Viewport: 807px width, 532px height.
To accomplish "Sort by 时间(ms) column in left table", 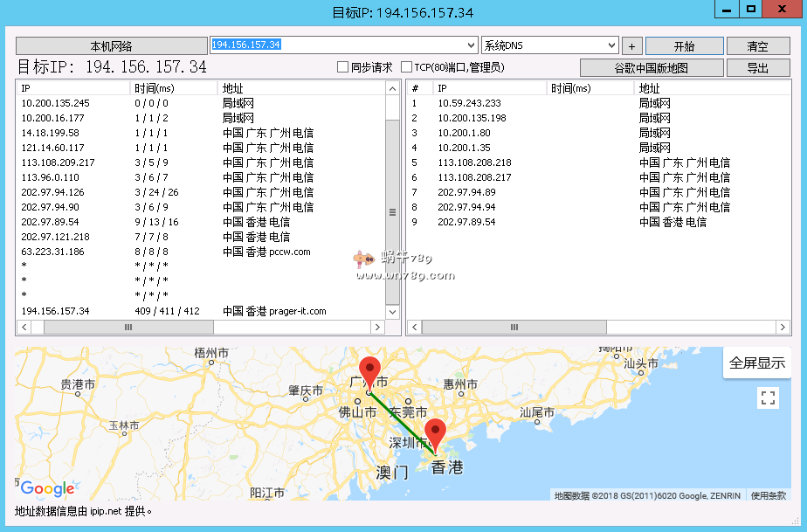I will (x=173, y=88).
